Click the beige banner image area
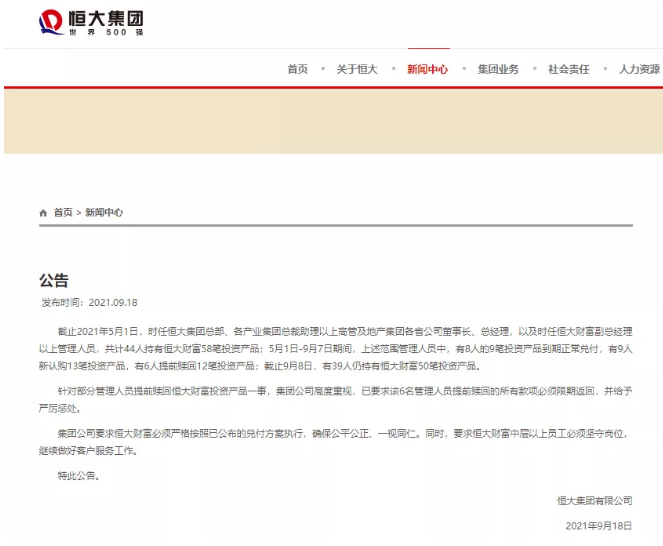Viewport: 663px width, 546px height. tap(333, 121)
